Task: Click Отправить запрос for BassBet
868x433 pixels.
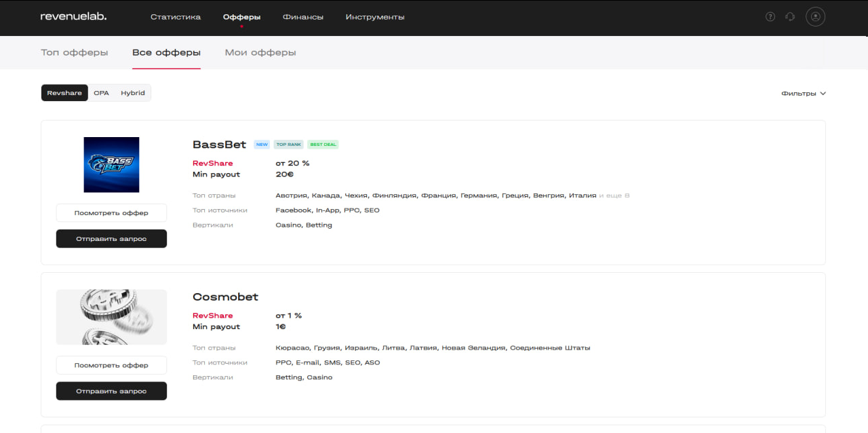Action: click(111, 239)
